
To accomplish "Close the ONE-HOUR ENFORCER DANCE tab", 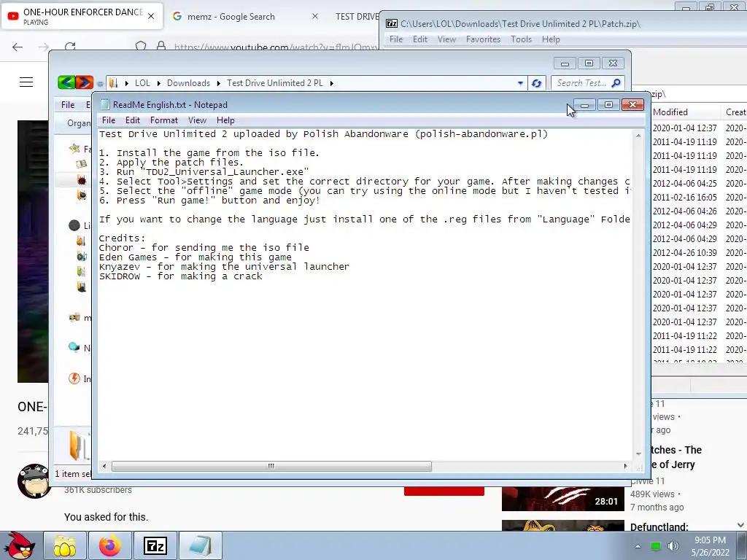I will coord(151,16).
